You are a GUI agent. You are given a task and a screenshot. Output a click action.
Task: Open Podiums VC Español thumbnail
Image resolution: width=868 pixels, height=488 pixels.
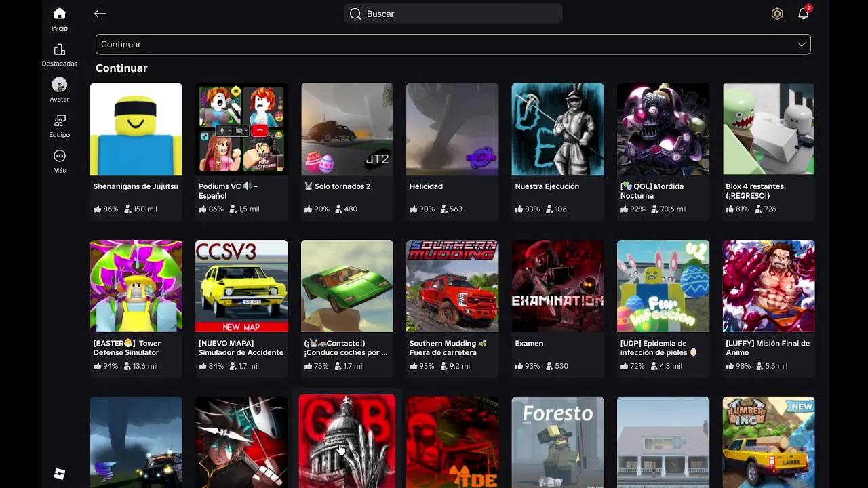[x=241, y=129]
